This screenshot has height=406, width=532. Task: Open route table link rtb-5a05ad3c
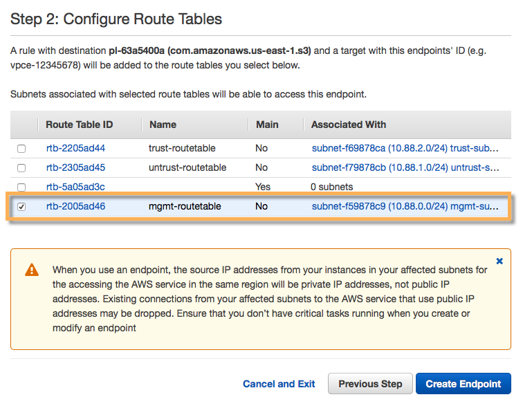coord(75,187)
